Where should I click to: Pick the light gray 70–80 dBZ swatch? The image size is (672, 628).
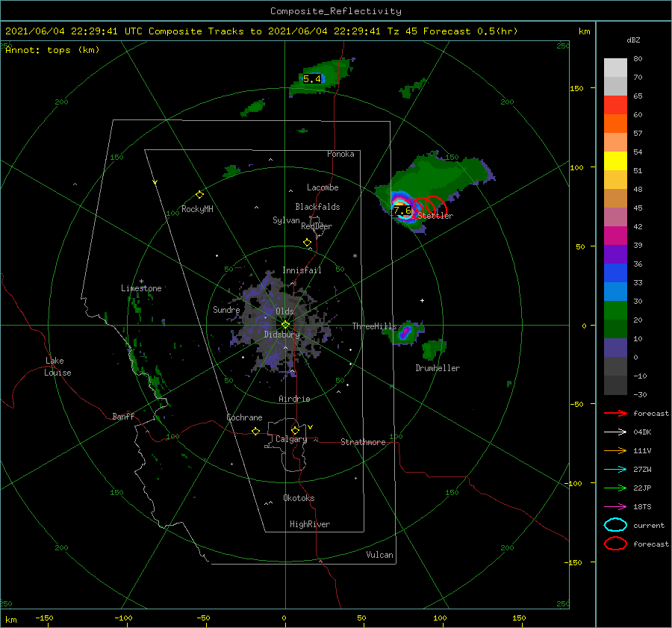615,67
